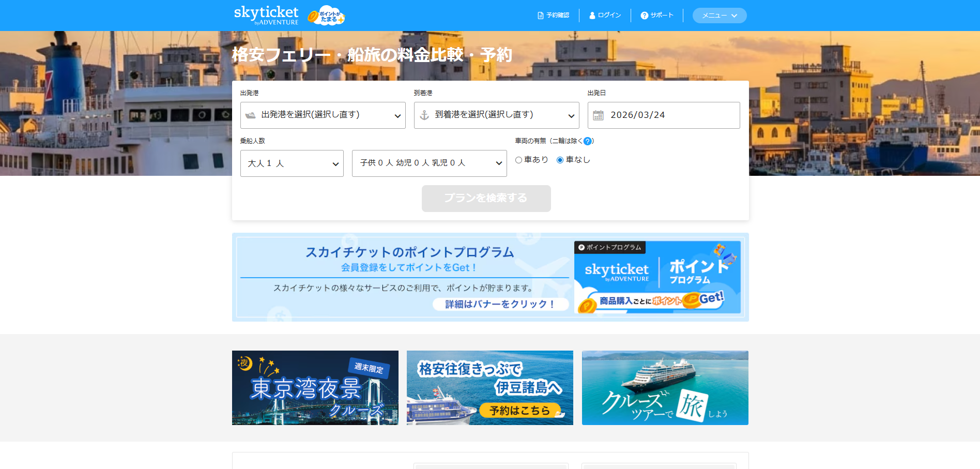
Task: Click the anchor icon in arrival port field
Action: pos(424,115)
